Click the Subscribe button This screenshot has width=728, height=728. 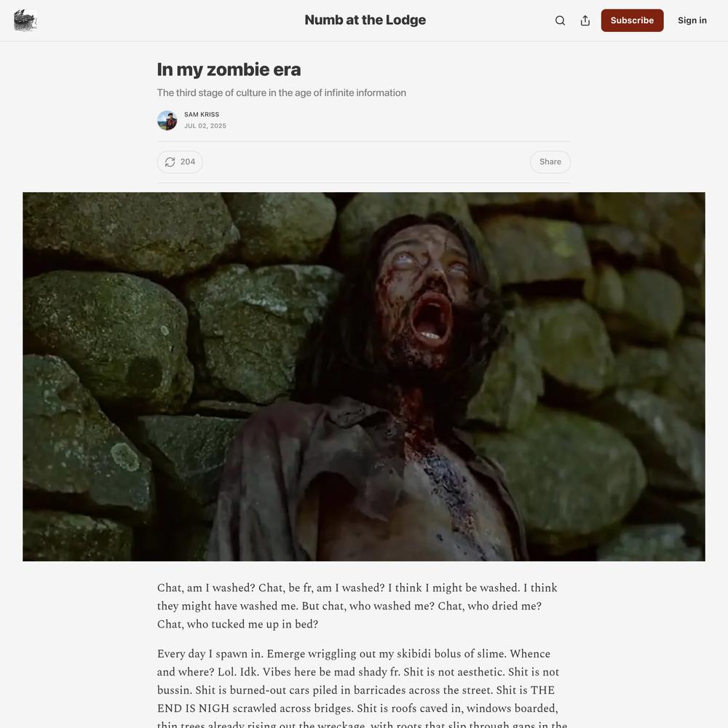click(x=632, y=20)
